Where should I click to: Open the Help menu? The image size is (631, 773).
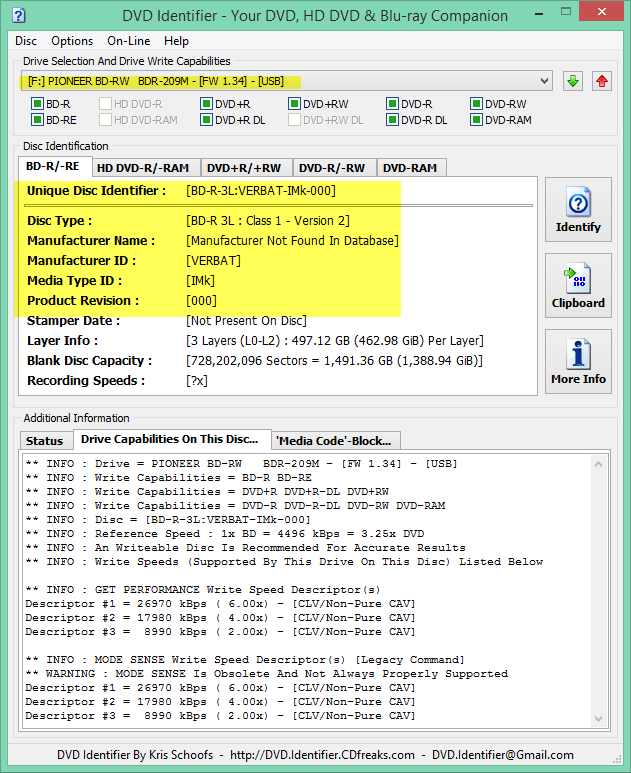click(x=176, y=41)
